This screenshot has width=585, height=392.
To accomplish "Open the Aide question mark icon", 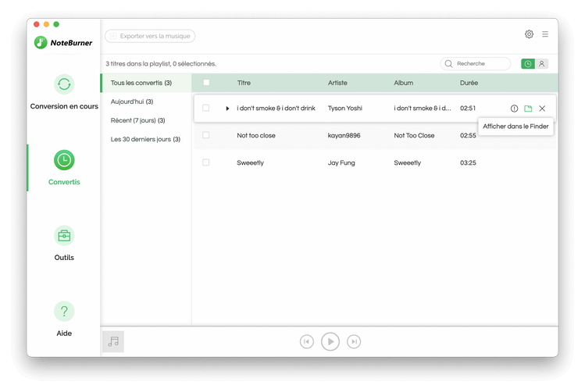I will click(x=64, y=311).
